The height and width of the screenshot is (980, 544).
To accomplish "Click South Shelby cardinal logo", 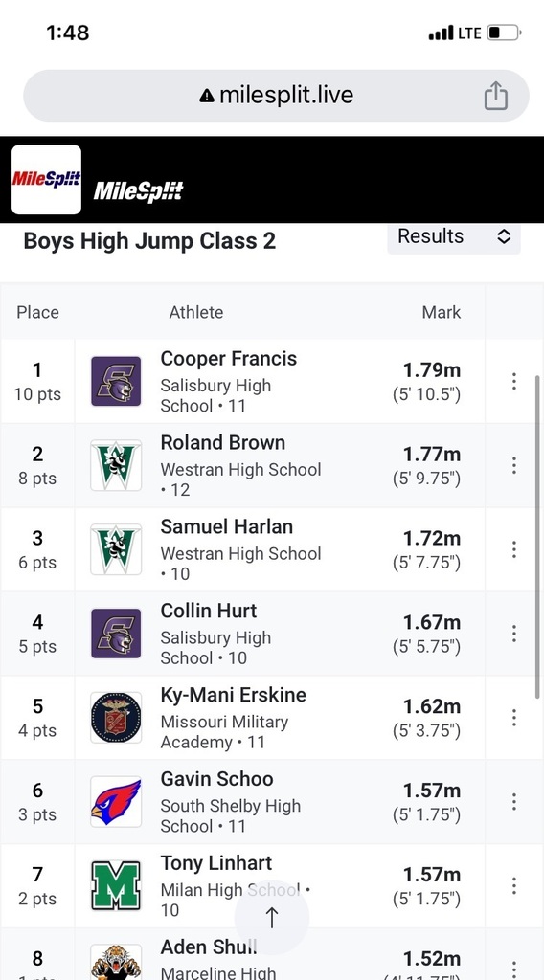I will point(116,802).
